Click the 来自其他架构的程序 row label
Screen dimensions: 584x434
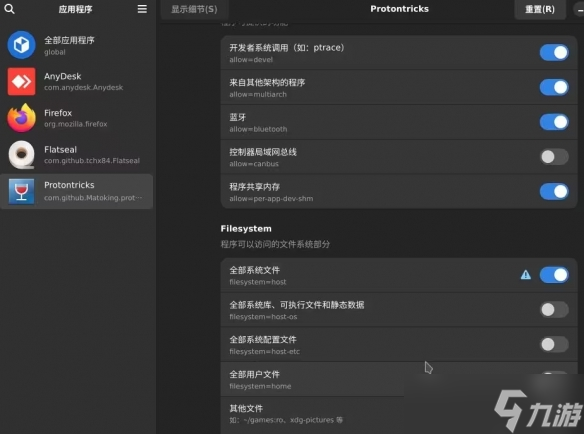point(267,82)
